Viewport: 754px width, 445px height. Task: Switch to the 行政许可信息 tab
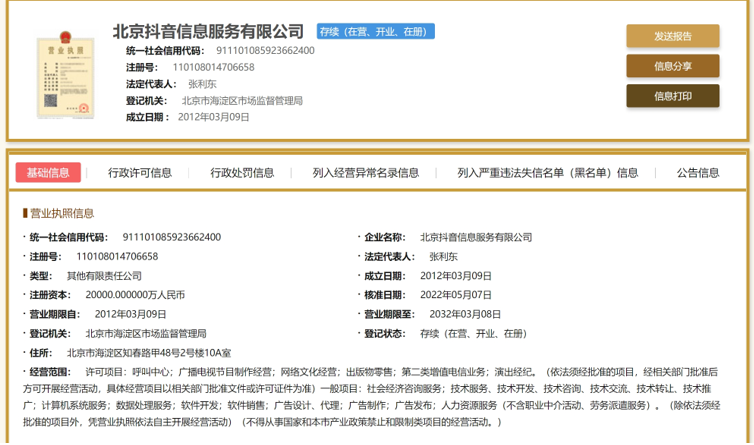click(x=140, y=173)
